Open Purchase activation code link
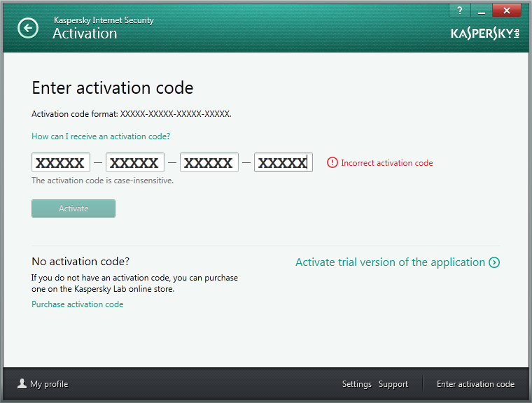 [78, 304]
